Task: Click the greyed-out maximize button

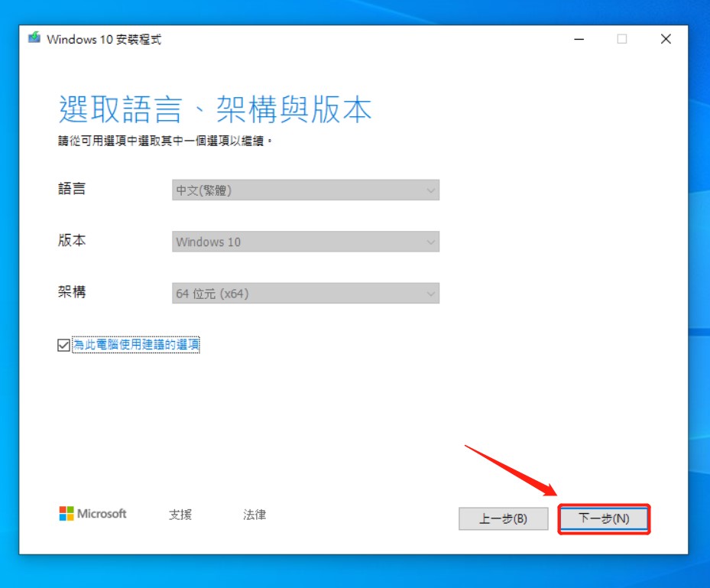Action: [622, 39]
